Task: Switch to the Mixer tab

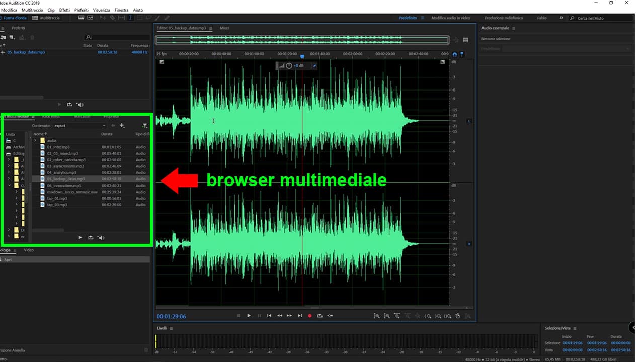Action: click(224, 28)
